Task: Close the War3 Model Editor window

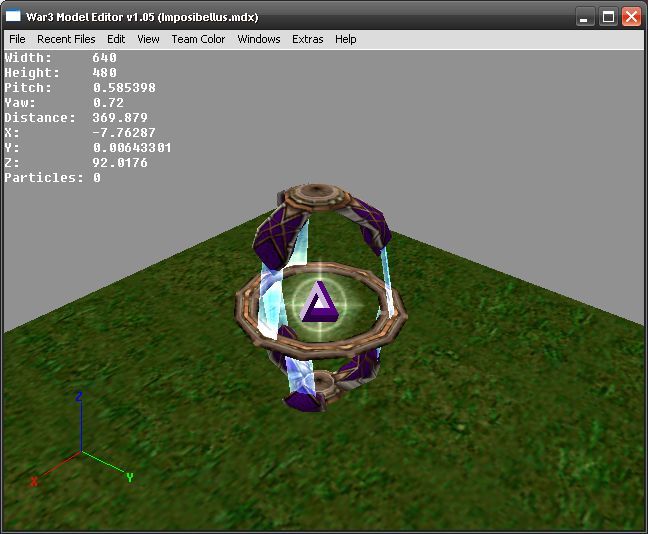Action: pyautogui.click(x=631, y=17)
